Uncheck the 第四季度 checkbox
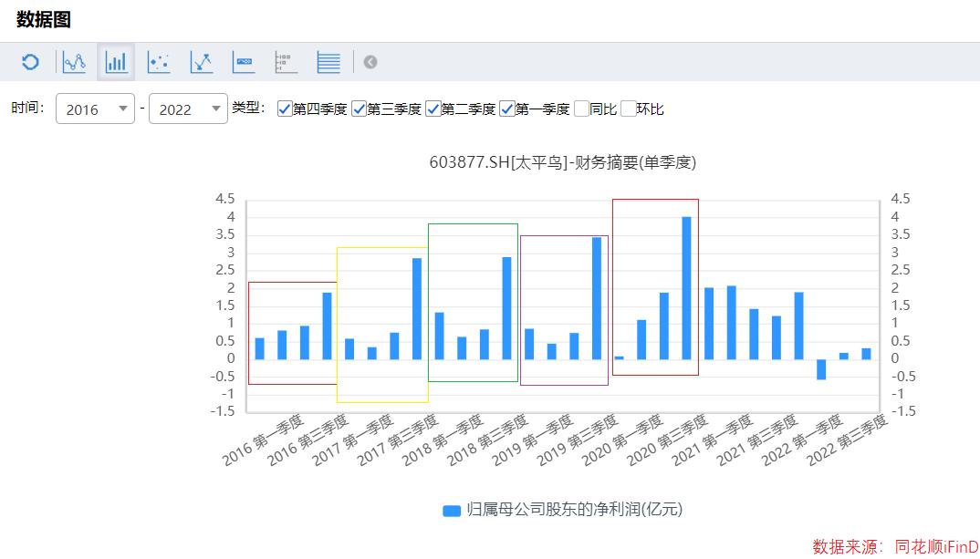 click(285, 109)
